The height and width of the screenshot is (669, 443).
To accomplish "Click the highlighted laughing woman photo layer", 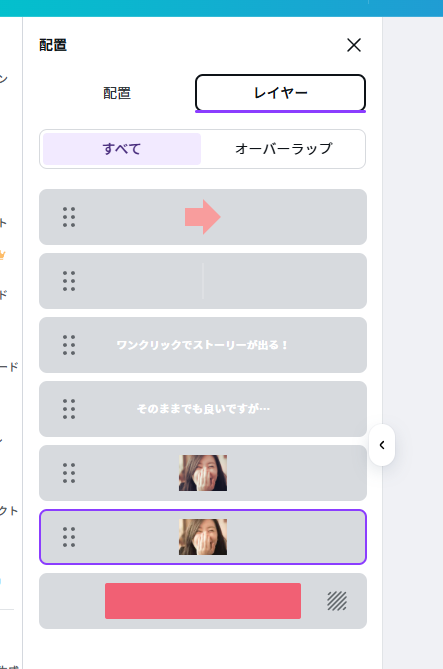I will [203, 537].
